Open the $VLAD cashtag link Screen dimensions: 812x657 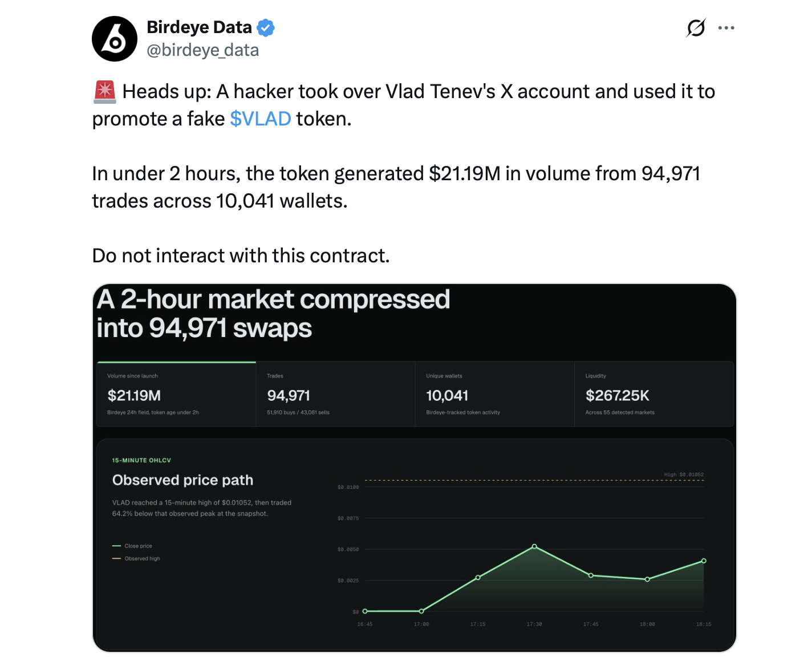pyautogui.click(x=261, y=119)
